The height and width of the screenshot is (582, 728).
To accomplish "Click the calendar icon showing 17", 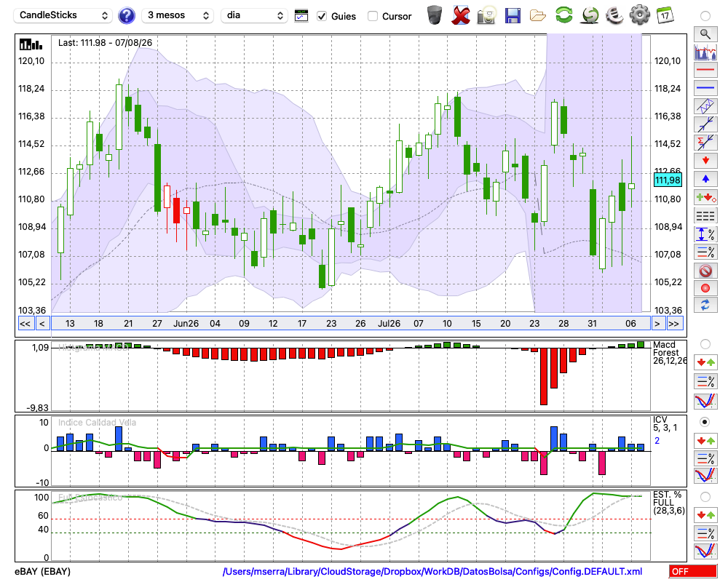I will (665, 15).
